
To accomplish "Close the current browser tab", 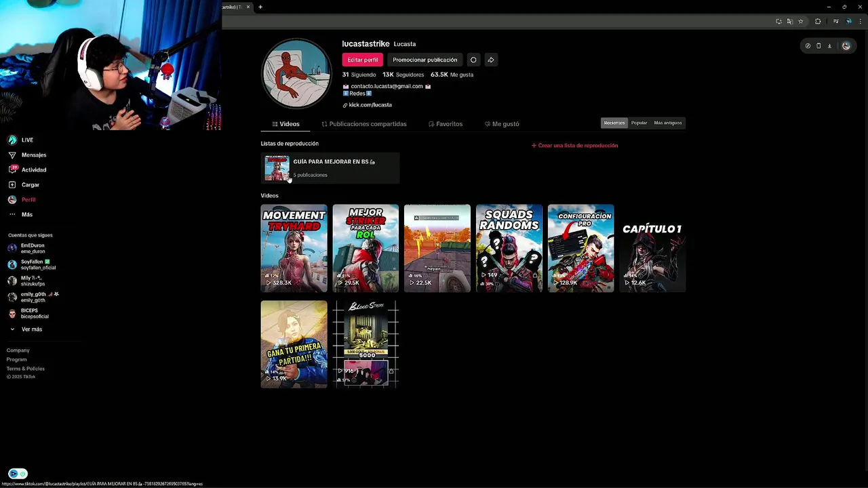I will (248, 7).
